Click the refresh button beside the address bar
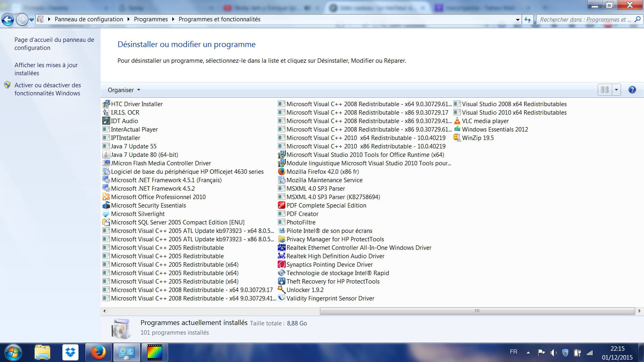The image size is (644, 362). tap(528, 19)
